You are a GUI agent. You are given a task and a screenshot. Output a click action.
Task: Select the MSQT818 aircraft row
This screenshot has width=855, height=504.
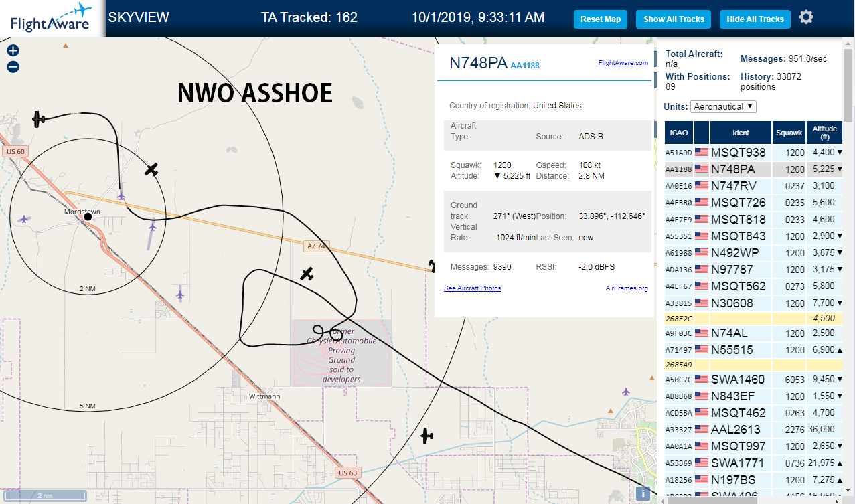coord(754,219)
